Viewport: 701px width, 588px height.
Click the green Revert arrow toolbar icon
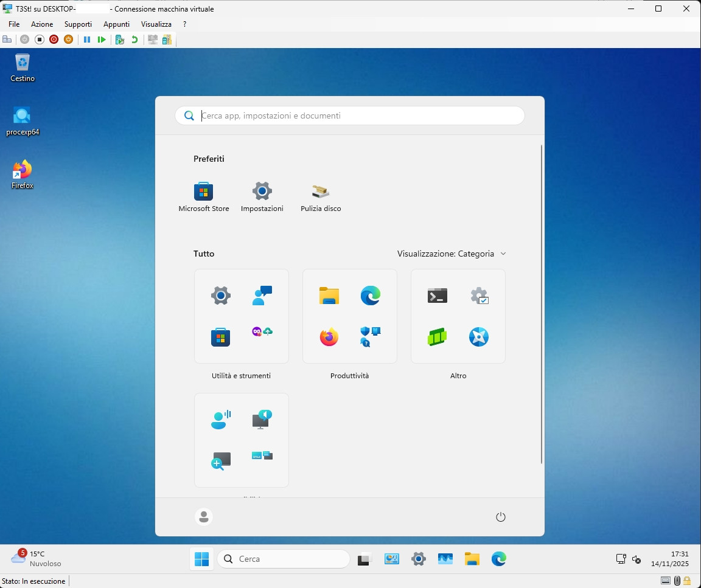coord(134,40)
